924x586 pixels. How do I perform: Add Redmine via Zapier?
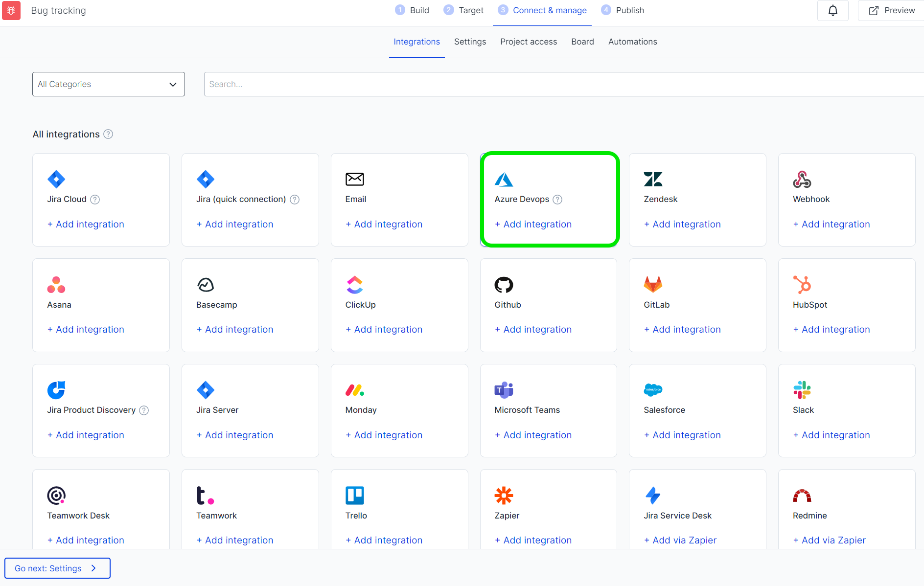[829, 540]
